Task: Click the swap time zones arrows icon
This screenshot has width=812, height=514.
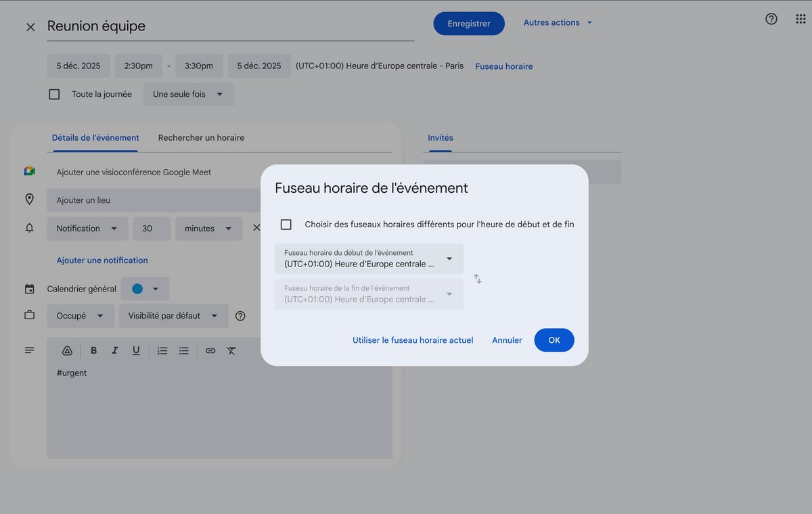Action: pyautogui.click(x=477, y=278)
